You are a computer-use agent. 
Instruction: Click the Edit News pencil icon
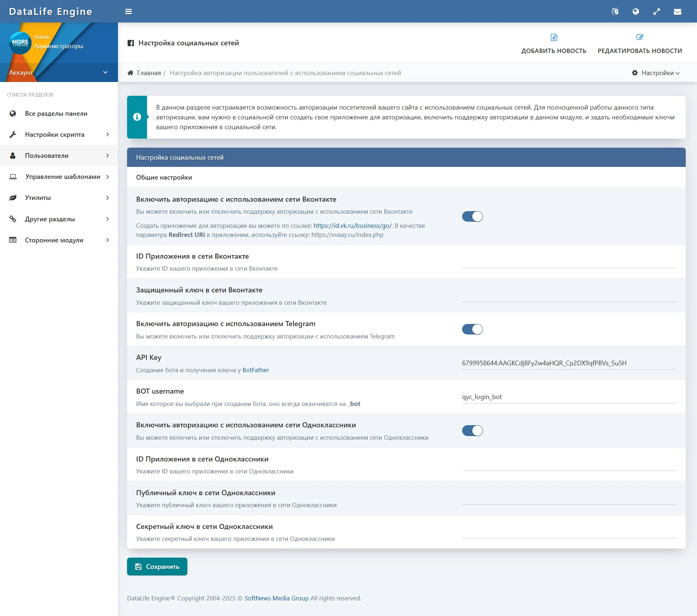640,37
